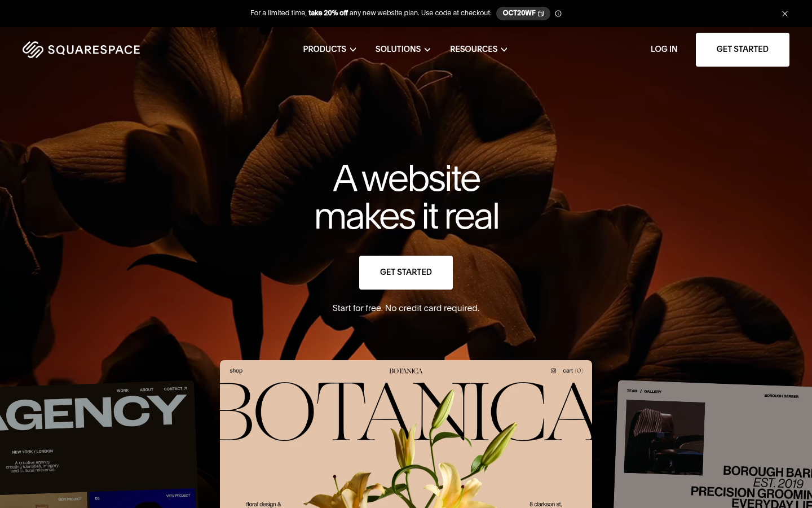Expand the Products menu

tap(329, 49)
